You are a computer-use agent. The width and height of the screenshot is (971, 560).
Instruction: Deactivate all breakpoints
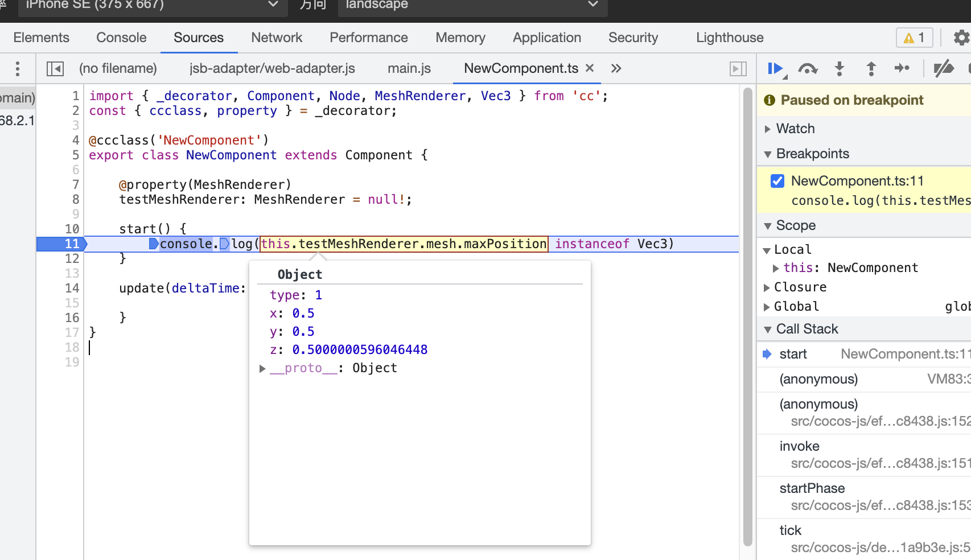pyautogui.click(x=944, y=68)
